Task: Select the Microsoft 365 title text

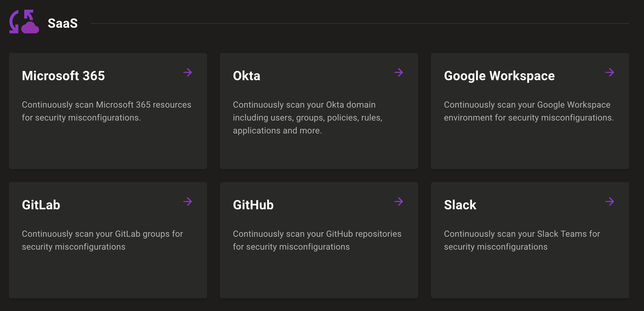Action: [x=63, y=76]
